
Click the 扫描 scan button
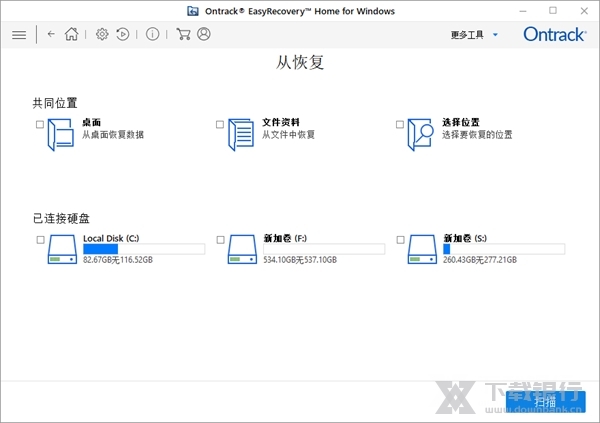pyautogui.click(x=545, y=402)
